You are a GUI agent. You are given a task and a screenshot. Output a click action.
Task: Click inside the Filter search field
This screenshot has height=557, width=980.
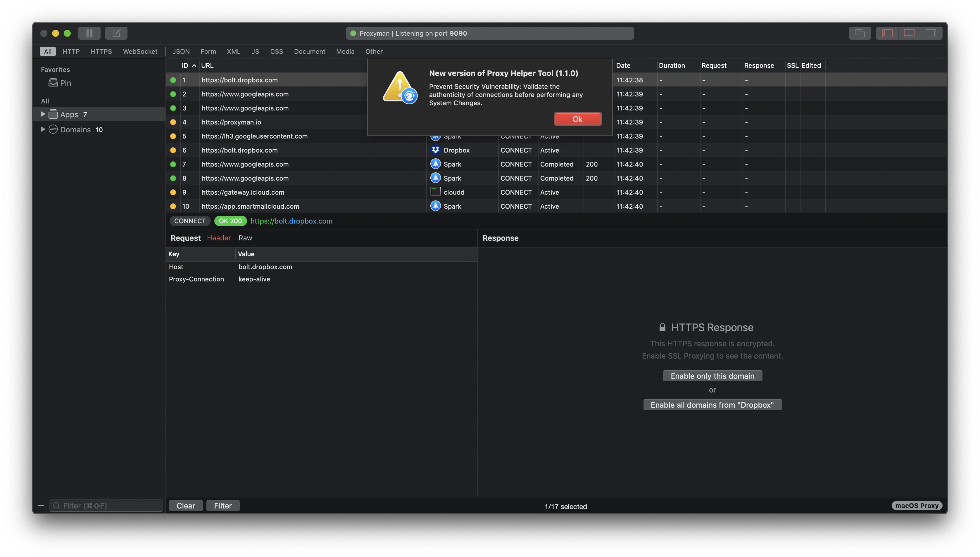(x=106, y=505)
